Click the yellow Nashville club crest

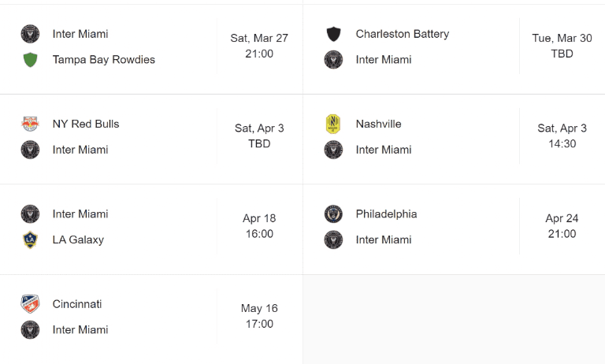point(333,124)
